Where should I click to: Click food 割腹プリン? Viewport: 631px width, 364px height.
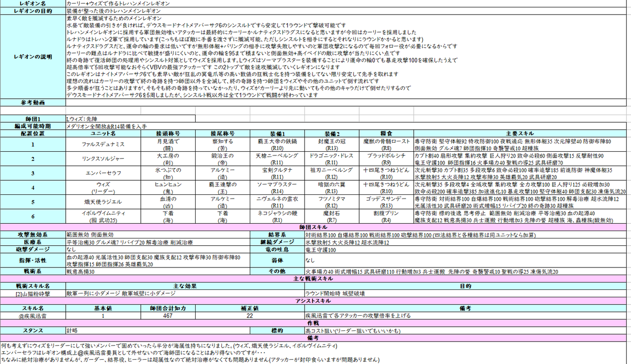point(386,216)
